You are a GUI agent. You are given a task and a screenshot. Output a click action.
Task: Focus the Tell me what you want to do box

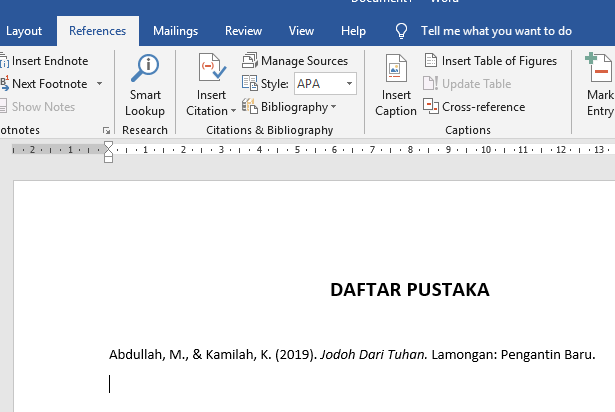[496, 31]
